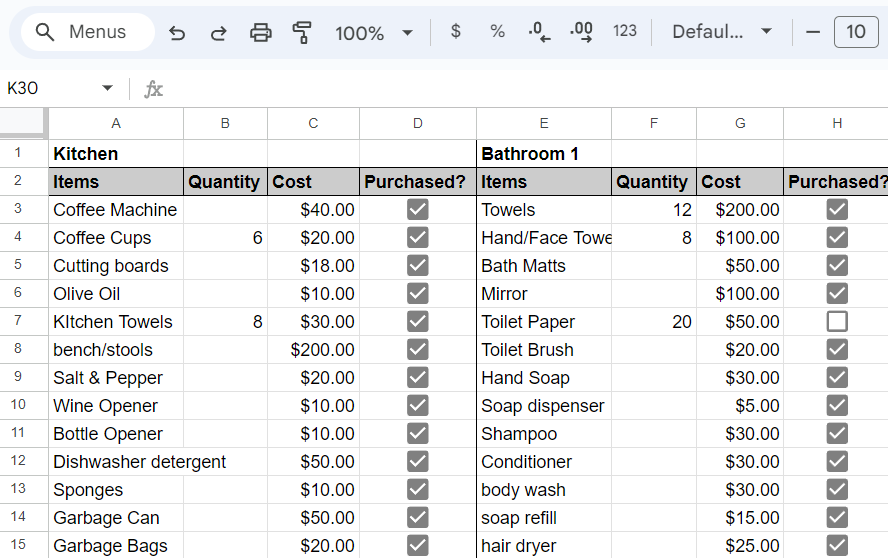The height and width of the screenshot is (558, 888).
Task: Select the Soap dispenser cell
Action: [x=544, y=406]
